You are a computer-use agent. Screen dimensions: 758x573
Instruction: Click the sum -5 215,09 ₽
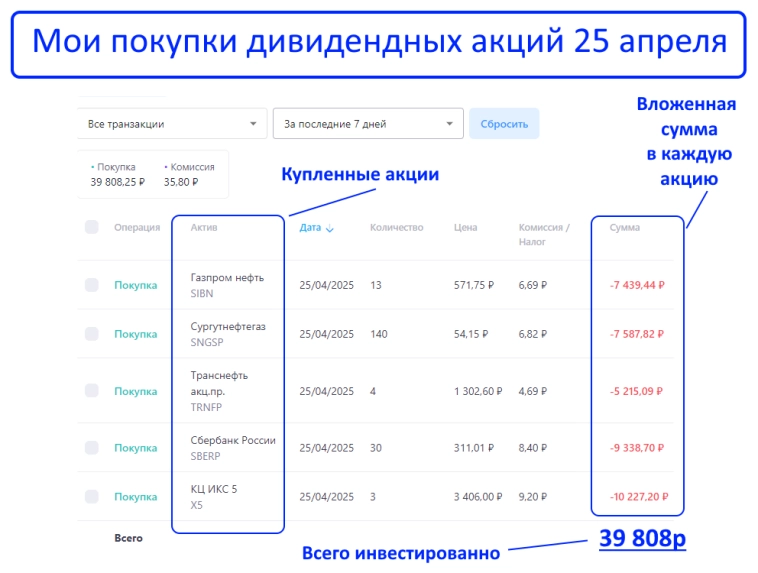click(636, 391)
